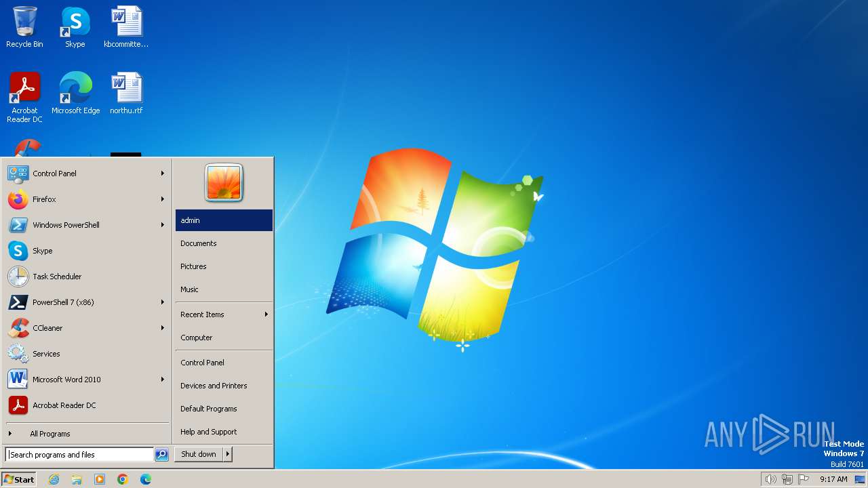Open admin user folder
868x488 pixels.
point(224,220)
